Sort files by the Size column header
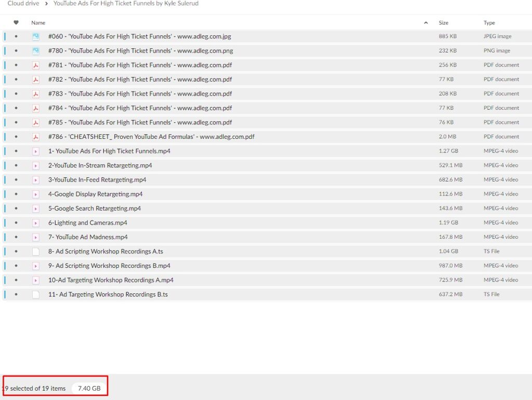This screenshot has width=532, height=400. click(x=443, y=22)
